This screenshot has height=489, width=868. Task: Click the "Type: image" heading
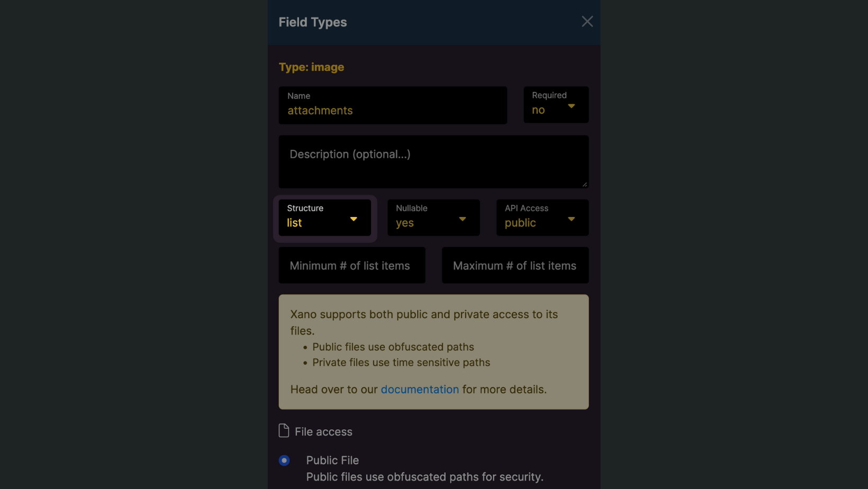pyautogui.click(x=311, y=67)
